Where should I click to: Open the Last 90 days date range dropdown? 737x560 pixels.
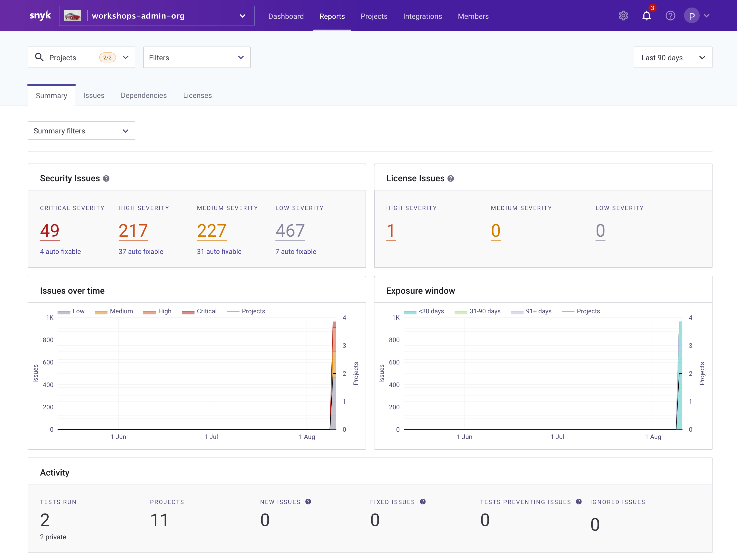click(x=673, y=58)
